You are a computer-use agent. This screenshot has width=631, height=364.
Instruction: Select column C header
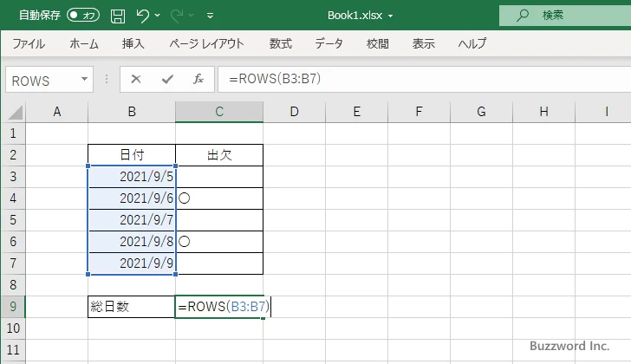click(x=219, y=112)
